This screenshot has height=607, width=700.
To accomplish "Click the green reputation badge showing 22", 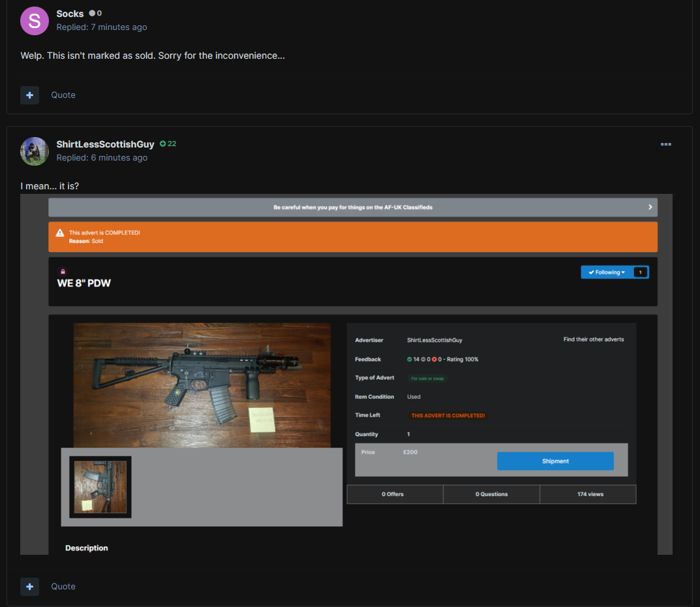I will (168, 144).
